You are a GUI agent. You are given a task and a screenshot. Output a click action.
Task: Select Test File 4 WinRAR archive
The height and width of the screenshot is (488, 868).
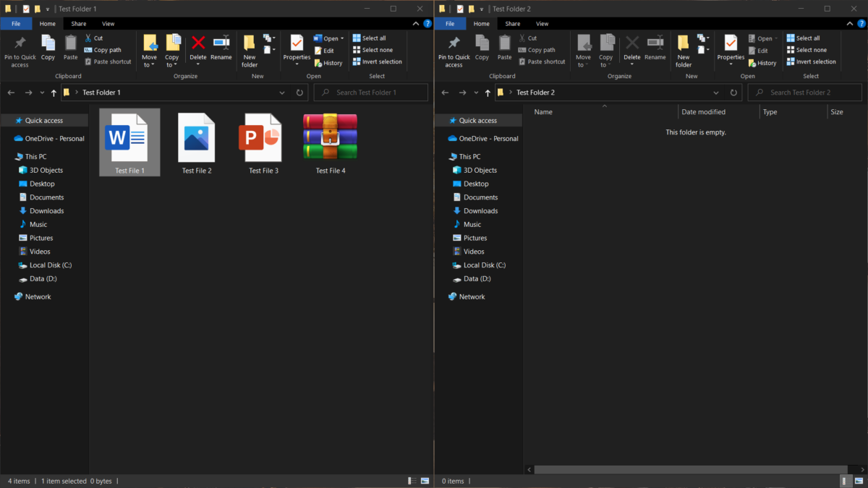331,144
